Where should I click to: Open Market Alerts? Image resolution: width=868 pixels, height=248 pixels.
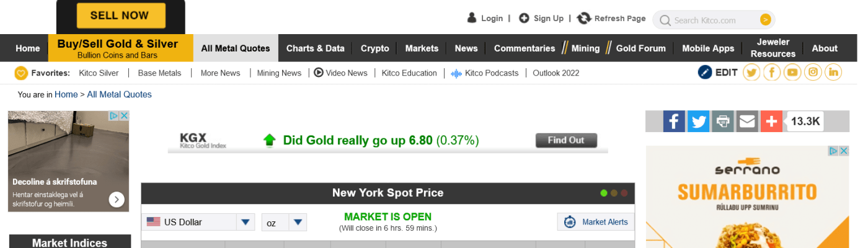[x=596, y=222]
